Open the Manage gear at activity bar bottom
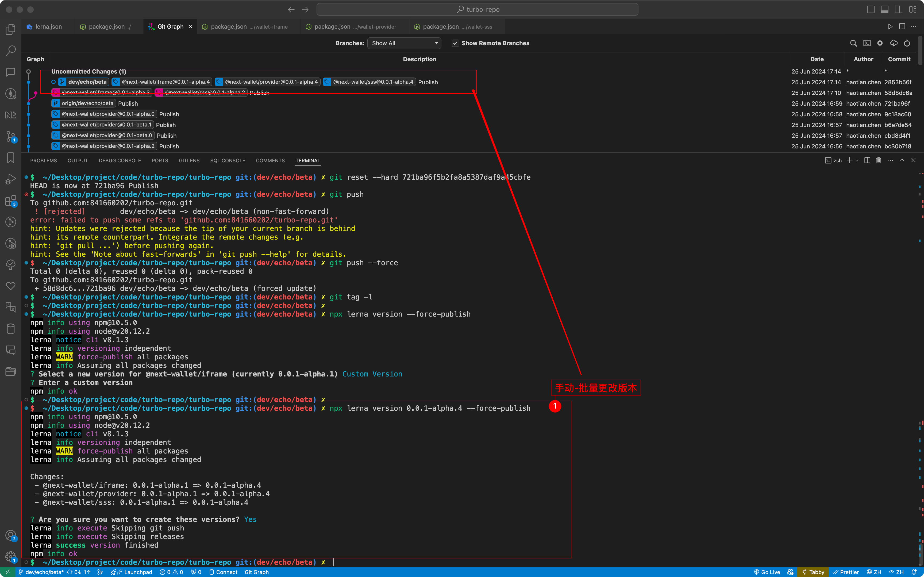 point(11,557)
